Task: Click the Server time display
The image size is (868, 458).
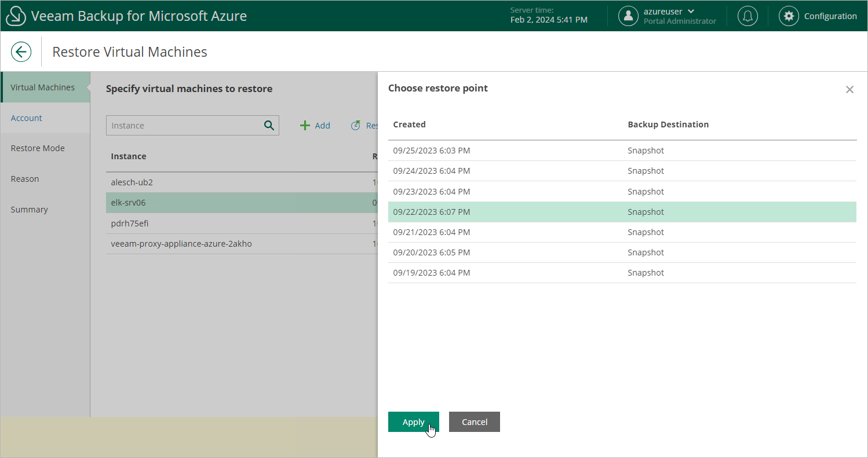Action: point(549,16)
